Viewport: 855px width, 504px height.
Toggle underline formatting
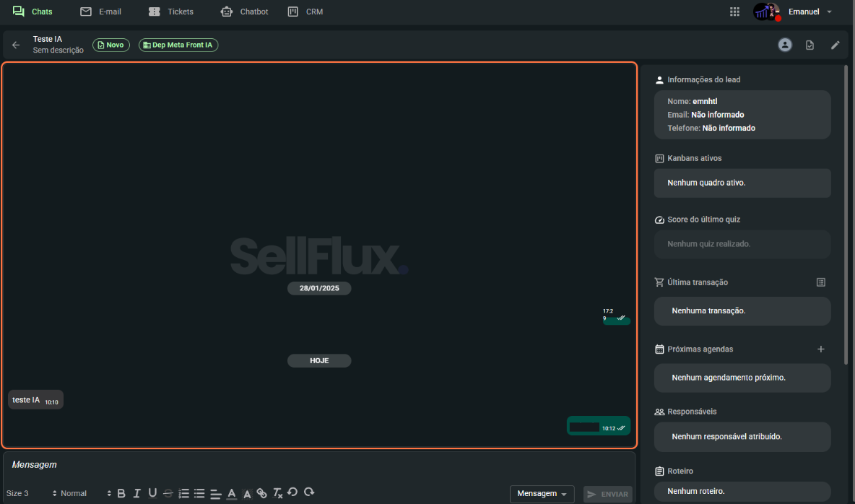(x=152, y=494)
